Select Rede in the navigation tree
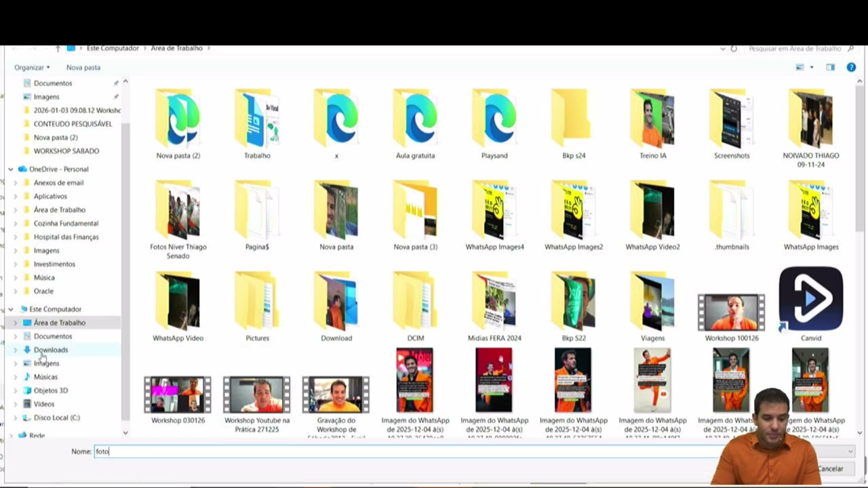This screenshot has width=868, height=488. (x=37, y=435)
